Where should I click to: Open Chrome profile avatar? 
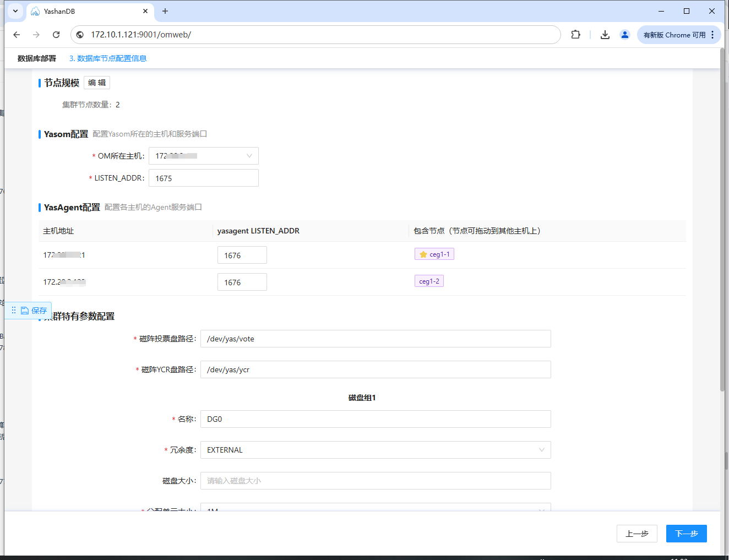click(x=625, y=35)
